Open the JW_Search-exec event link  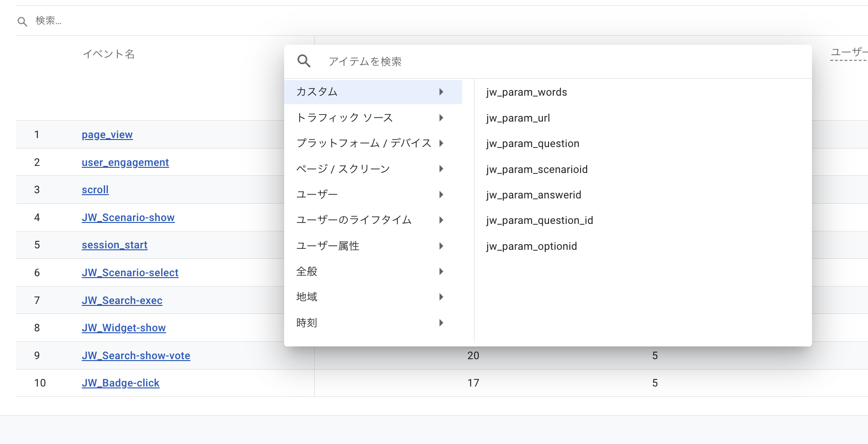(122, 301)
